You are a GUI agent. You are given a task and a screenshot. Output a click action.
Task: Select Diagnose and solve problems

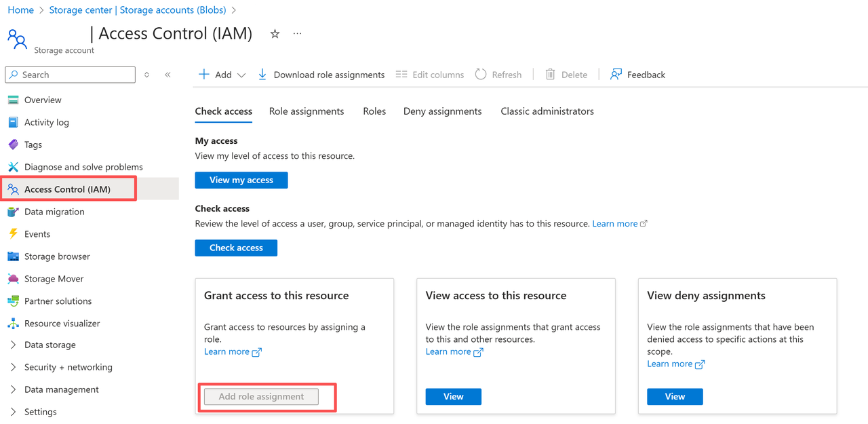point(83,167)
